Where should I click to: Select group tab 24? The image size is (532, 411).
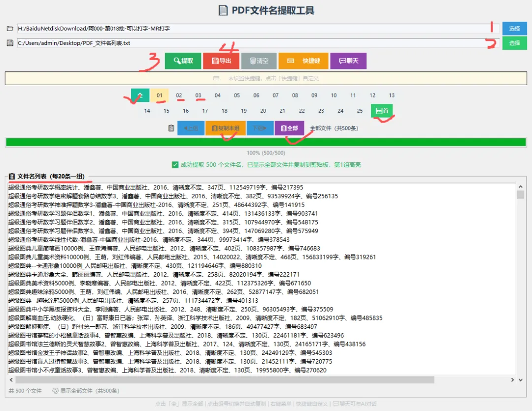point(340,111)
